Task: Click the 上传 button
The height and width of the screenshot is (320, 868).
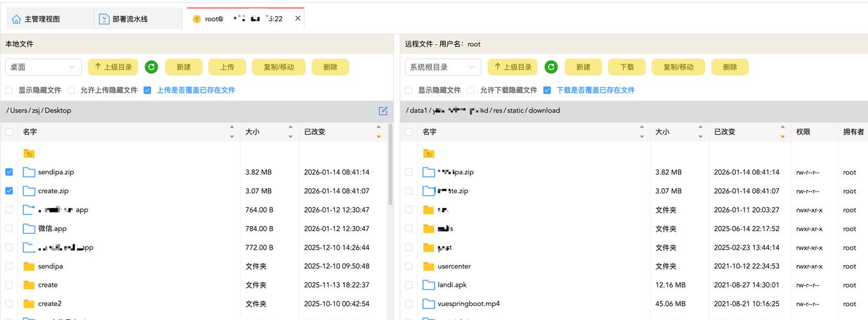Action: tap(227, 67)
